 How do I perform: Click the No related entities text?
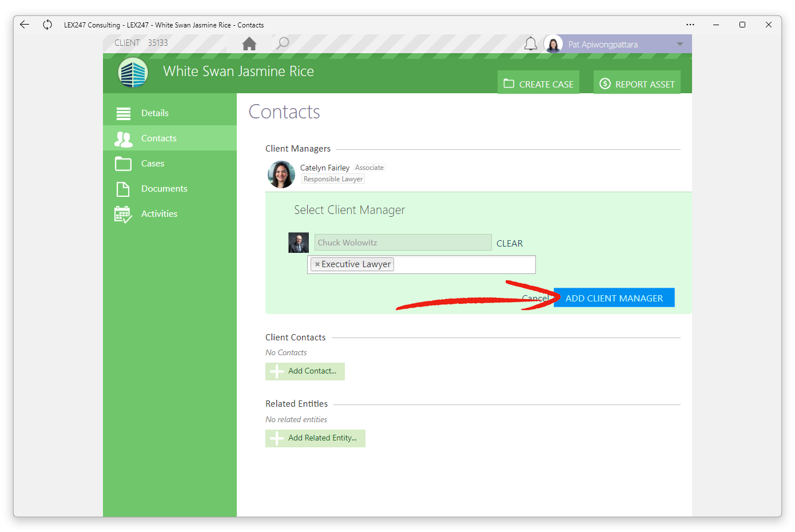point(296,419)
